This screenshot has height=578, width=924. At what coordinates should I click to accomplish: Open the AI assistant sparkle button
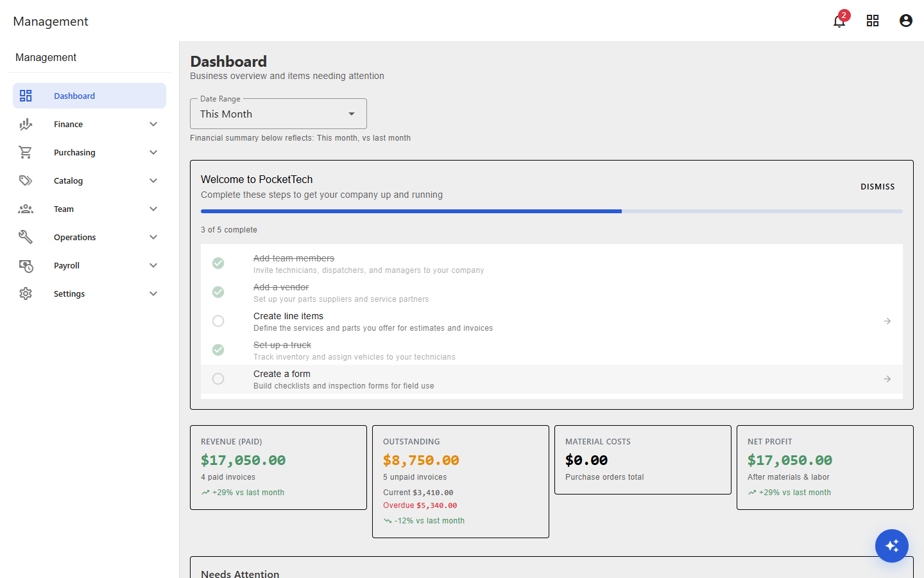[892, 546]
